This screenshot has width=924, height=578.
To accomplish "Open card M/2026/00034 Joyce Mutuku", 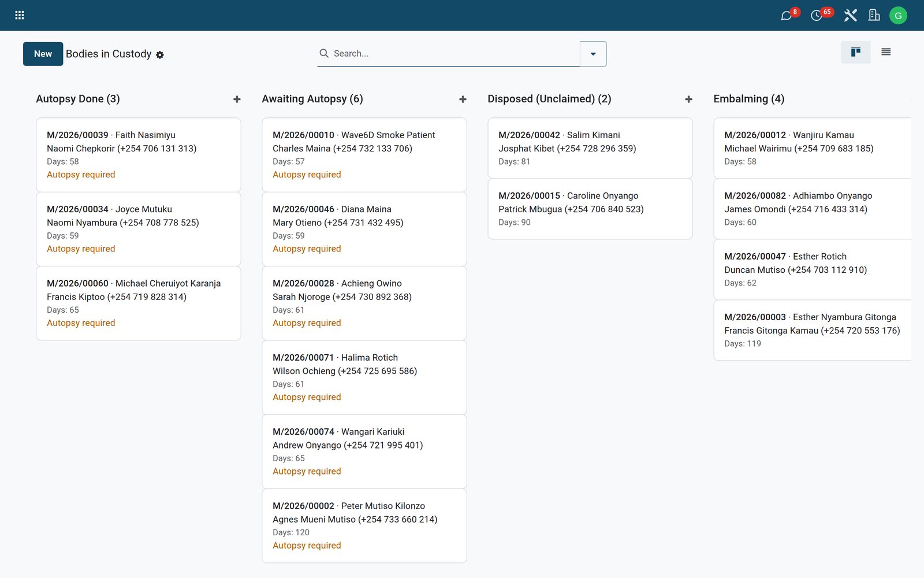I will pos(139,229).
